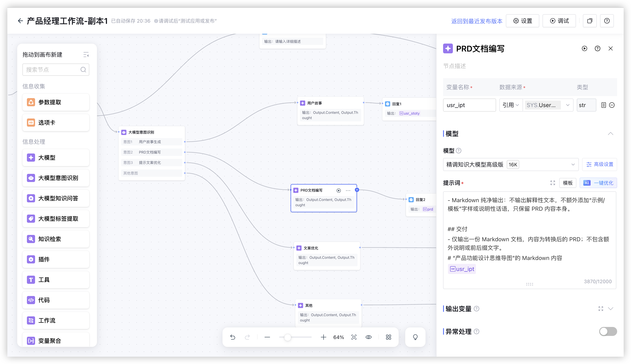Click the remove variable minus icon
631x364 pixels.
point(612,105)
